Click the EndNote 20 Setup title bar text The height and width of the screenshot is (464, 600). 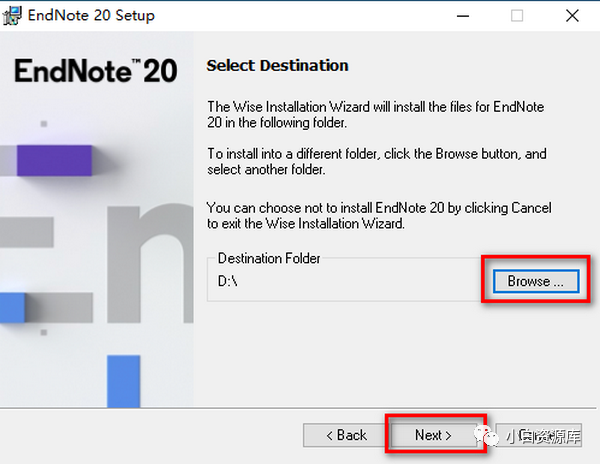click(x=91, y=16)
